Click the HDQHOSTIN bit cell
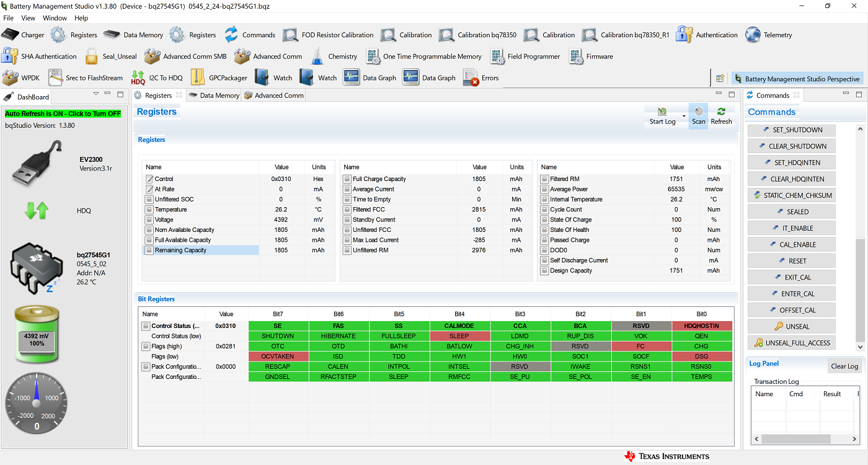Viewport: 868px width, 465px height. coord(701,326)
